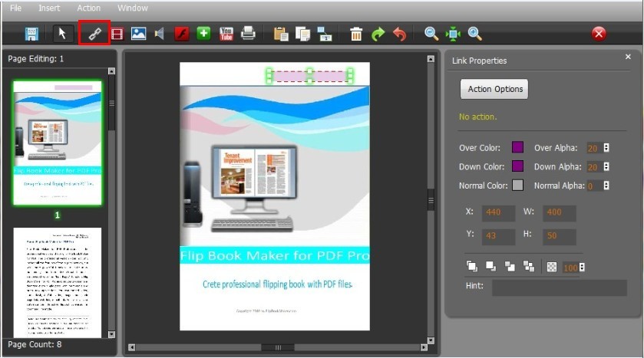Adjust the Down Alpha stepper
644x358 pixels.
coord(606,166)
